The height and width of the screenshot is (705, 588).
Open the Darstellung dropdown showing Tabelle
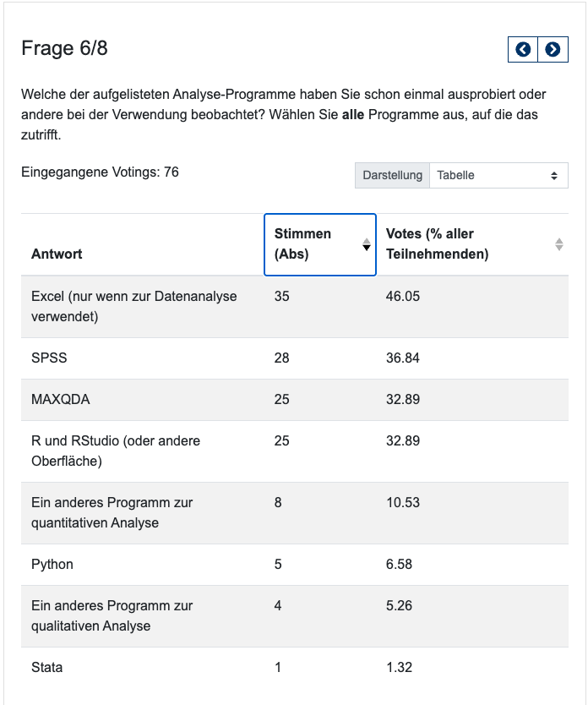[x=498, y=176]
